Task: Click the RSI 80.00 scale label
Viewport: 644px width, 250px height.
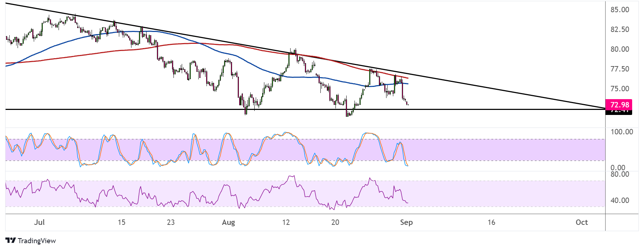Action: (620, 174)
